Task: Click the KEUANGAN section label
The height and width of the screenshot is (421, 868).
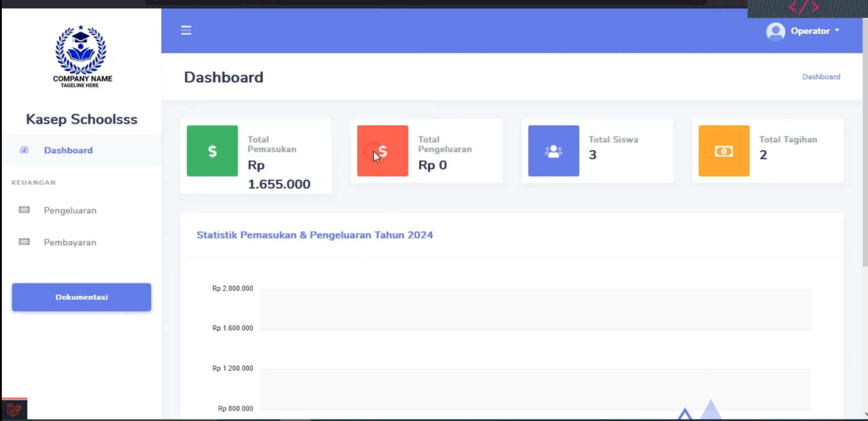Action: click(x=34, y=182)
